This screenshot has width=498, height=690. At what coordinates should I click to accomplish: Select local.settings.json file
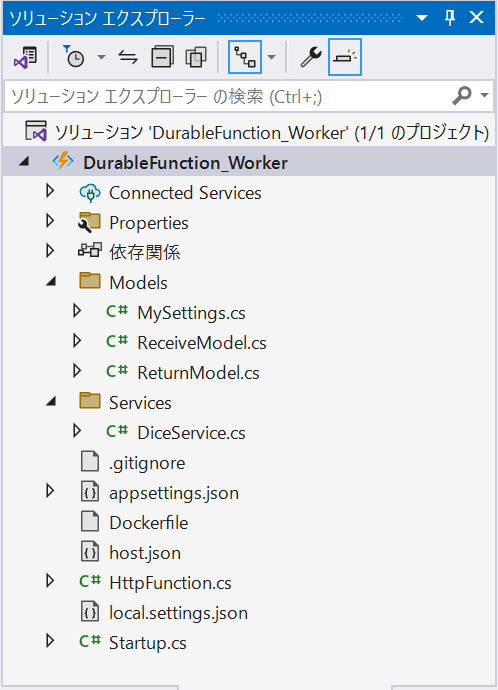point(178,613)
